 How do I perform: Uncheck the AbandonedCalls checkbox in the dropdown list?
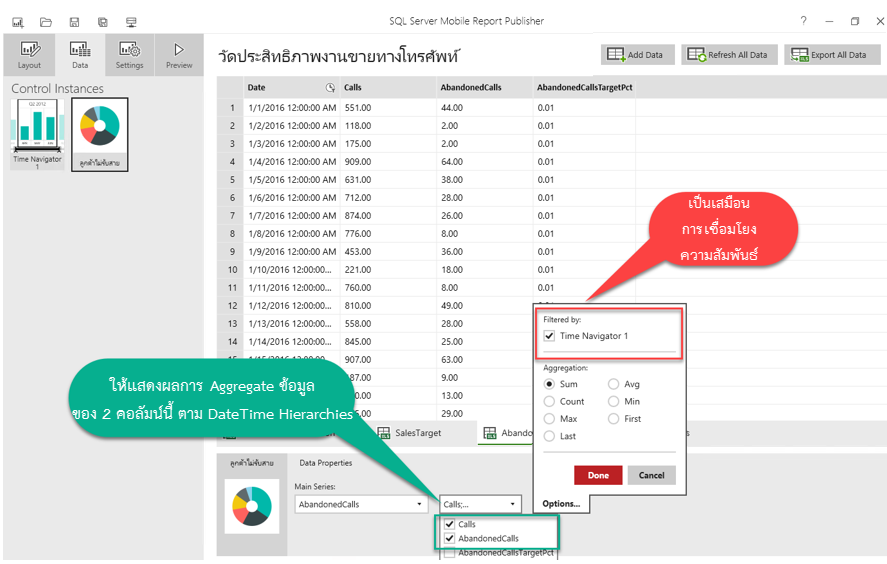[450, 539]
